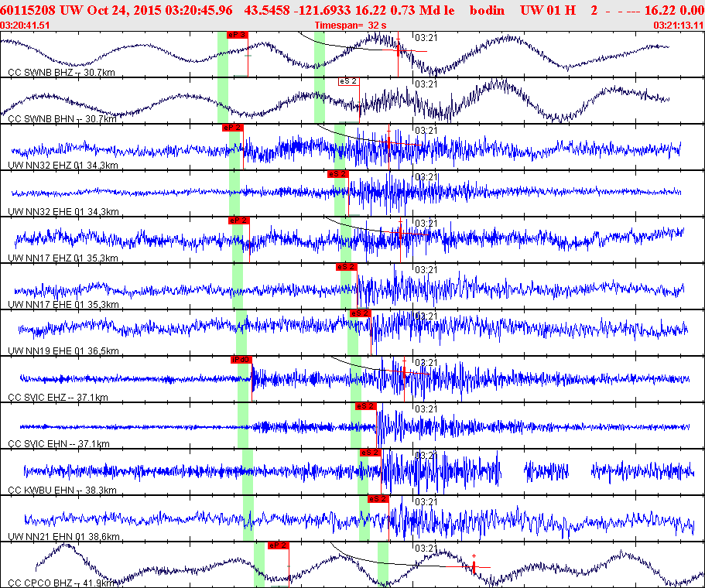Select the eS 2 pick flag on KWBU EHN
705x588 pixels.
tap(370, 453)
